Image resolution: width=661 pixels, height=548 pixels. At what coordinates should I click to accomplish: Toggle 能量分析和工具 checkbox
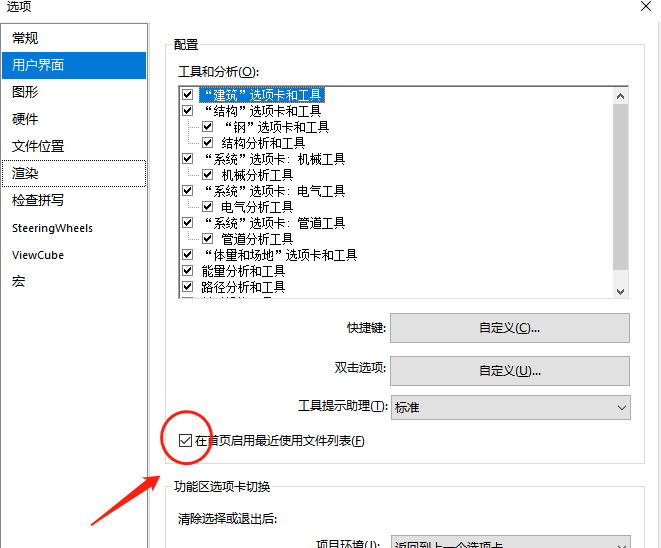(188, 271)
